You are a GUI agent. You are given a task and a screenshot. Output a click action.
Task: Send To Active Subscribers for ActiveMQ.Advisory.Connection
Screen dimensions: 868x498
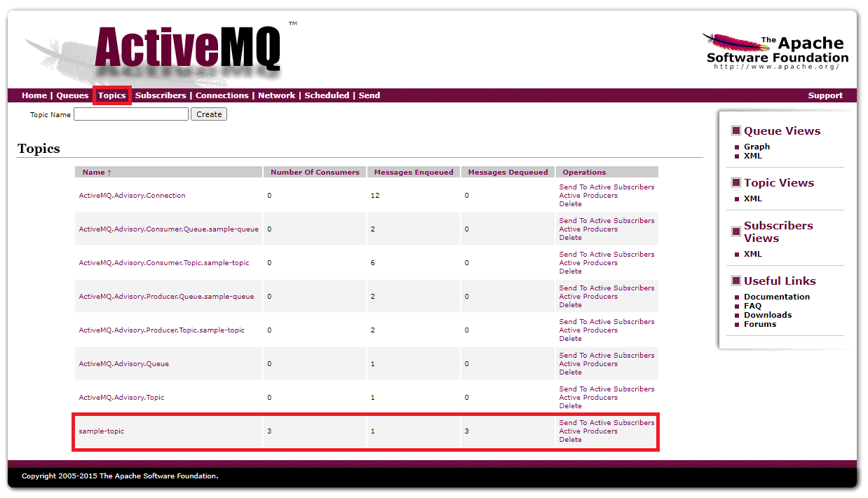pyautogui.click(x=606, y=187)
